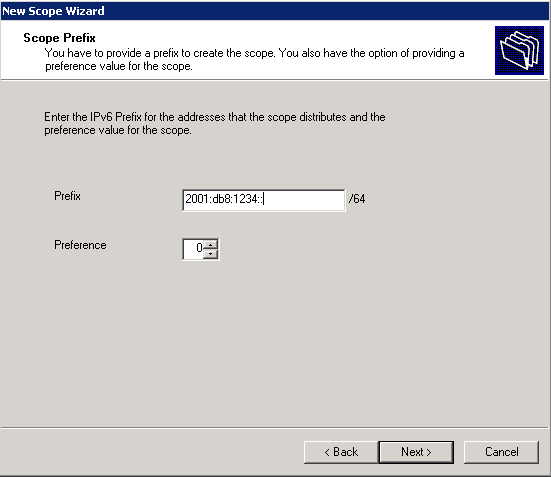Click the Prefix label
Viewport: 551px width, 478px height.
pyautogui.click(x=67, y=196)
